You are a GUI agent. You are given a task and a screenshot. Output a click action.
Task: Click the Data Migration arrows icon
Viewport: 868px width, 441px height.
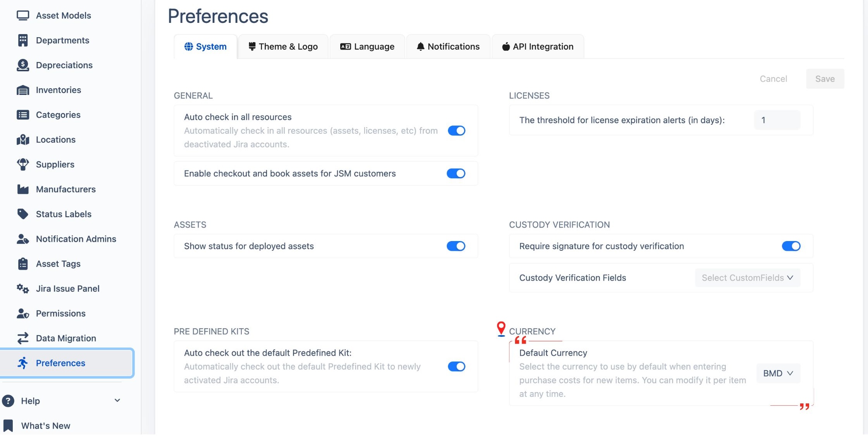tap(23, 338)
